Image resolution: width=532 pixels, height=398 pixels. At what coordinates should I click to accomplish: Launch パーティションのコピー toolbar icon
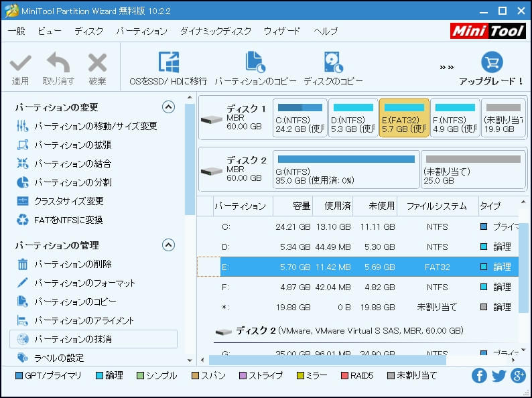(255, 62)
